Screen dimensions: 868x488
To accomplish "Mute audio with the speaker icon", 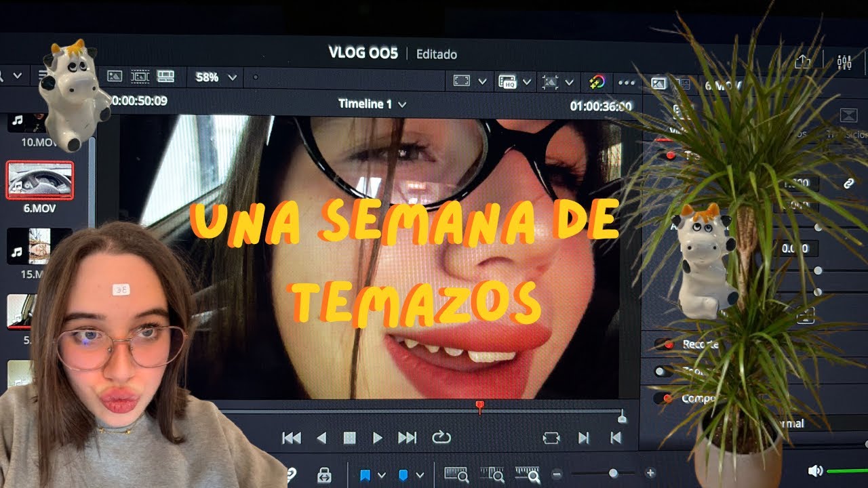I will coord(815,470).
